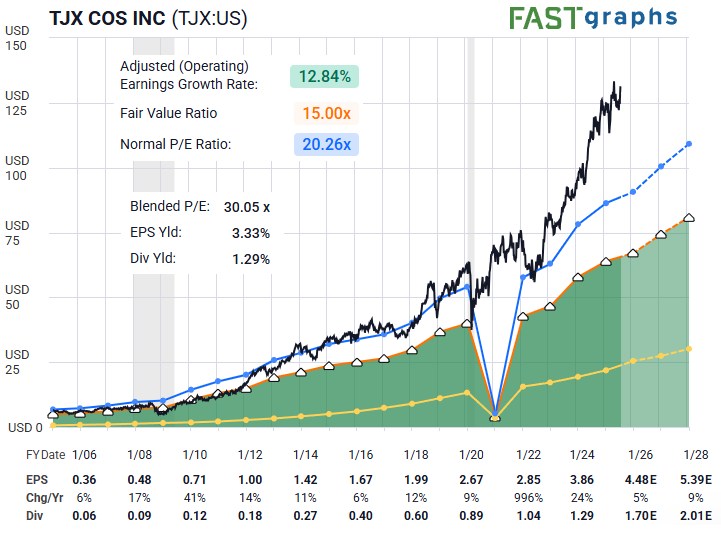Click the Normal P/E Ratio label
The image size is (721, 536).
tap(175, 144)
